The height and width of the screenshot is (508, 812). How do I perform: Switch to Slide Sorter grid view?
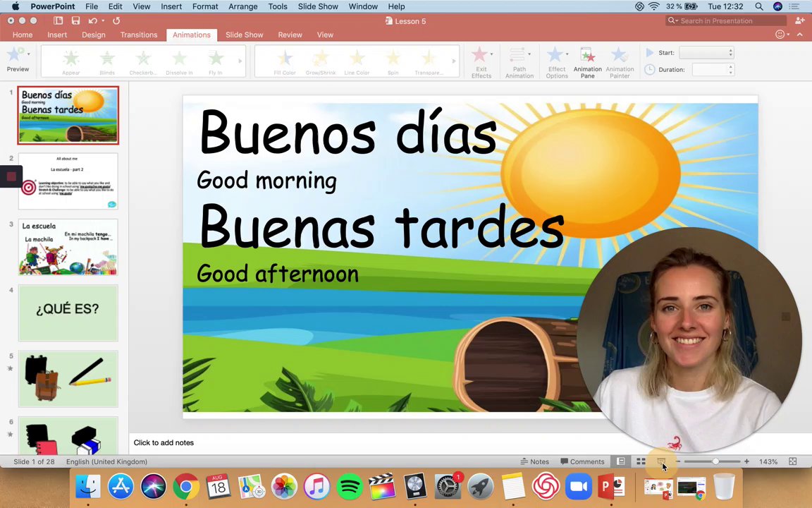coord(641,461)
